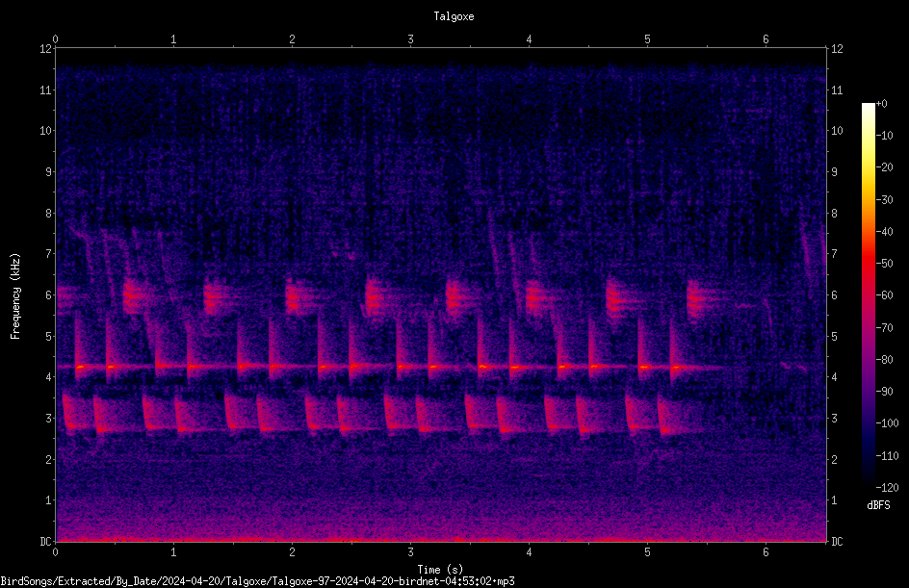Screen dimensions: 909x588
Task: Click the 12 kHz label on left axis
Action: 46,49
